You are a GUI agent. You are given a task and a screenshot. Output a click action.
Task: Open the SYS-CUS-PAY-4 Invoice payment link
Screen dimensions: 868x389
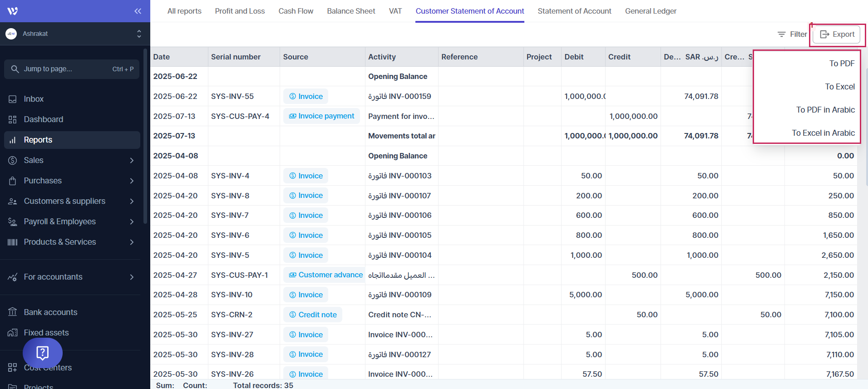pos(322,116)
